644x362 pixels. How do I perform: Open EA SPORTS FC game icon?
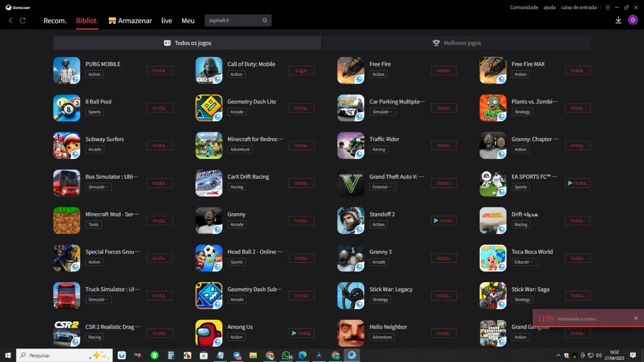(493, 183)
